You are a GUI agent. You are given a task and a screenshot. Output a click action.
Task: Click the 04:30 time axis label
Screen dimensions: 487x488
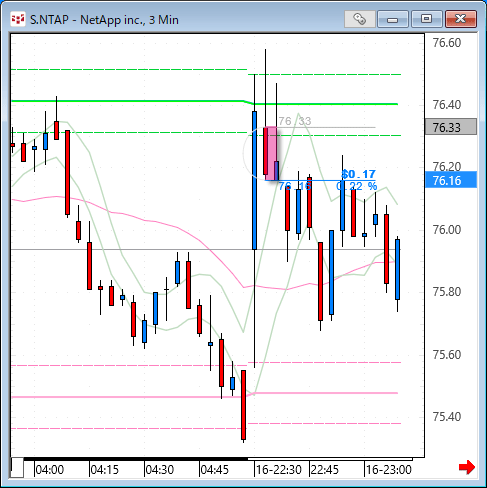160,470
